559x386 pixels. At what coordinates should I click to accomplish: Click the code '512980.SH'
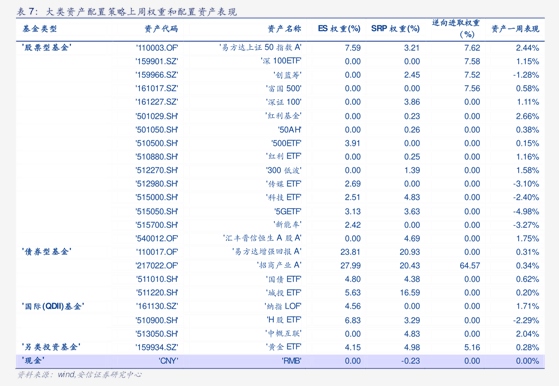[157, 184]
